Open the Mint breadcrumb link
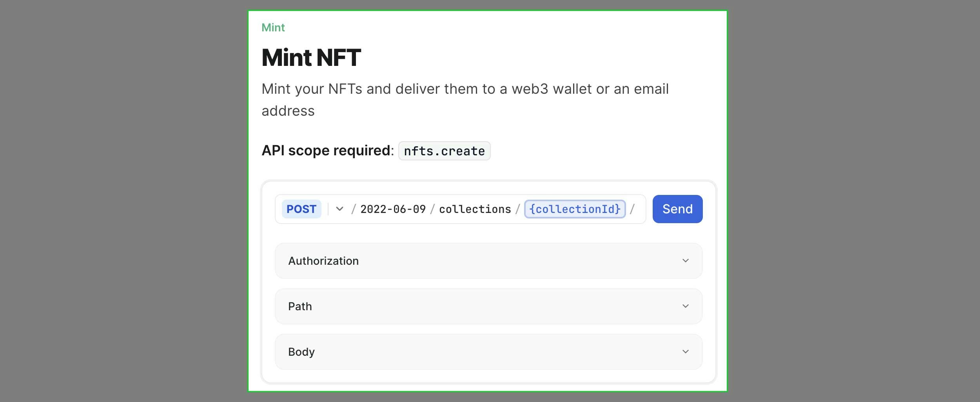 click(273, 27)
